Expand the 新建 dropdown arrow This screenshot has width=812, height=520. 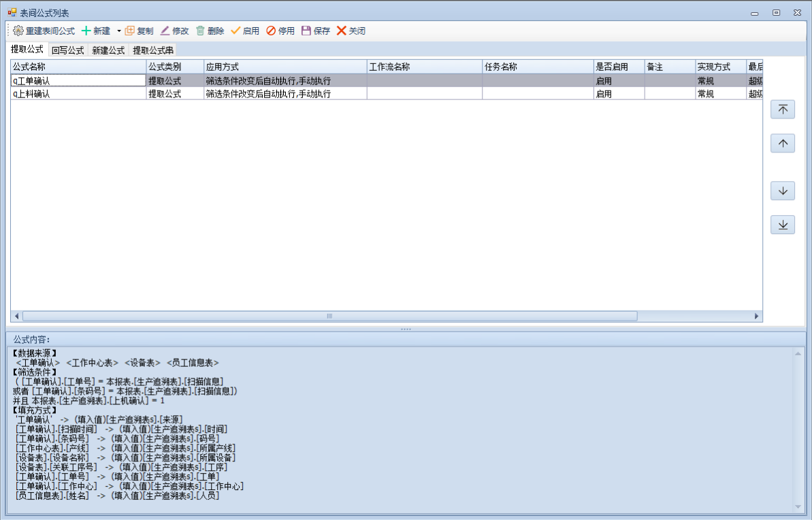point(118,31)
